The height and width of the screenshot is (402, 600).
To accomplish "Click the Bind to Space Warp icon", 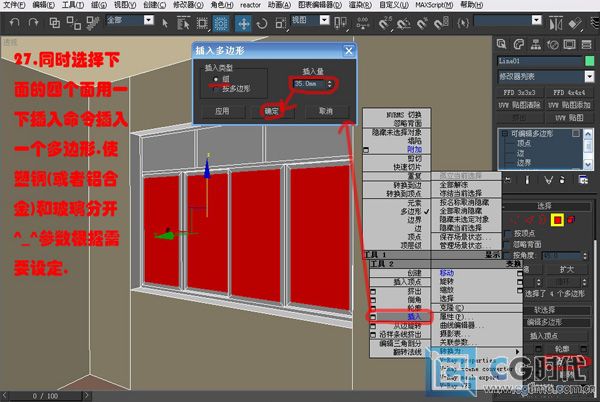I will point(92,23).
